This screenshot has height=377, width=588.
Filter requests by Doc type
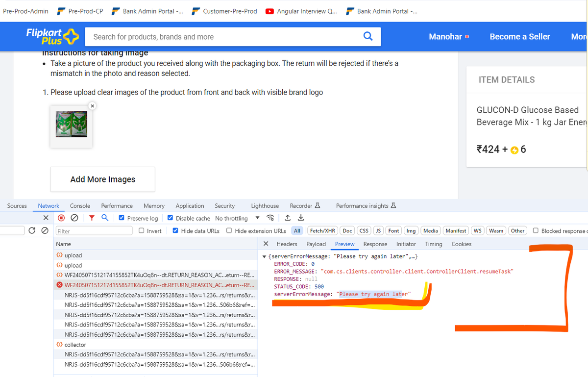coord(347,230)
